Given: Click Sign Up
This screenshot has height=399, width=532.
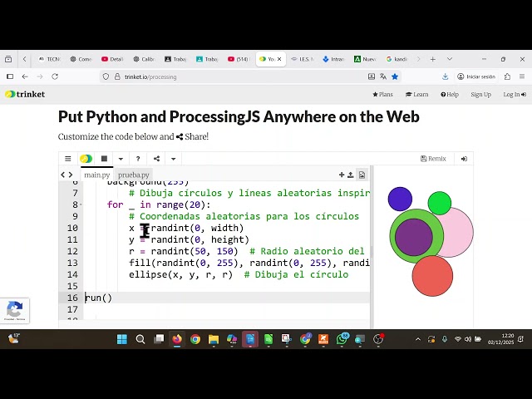Looking at the screenshot, I should (480, 94).
